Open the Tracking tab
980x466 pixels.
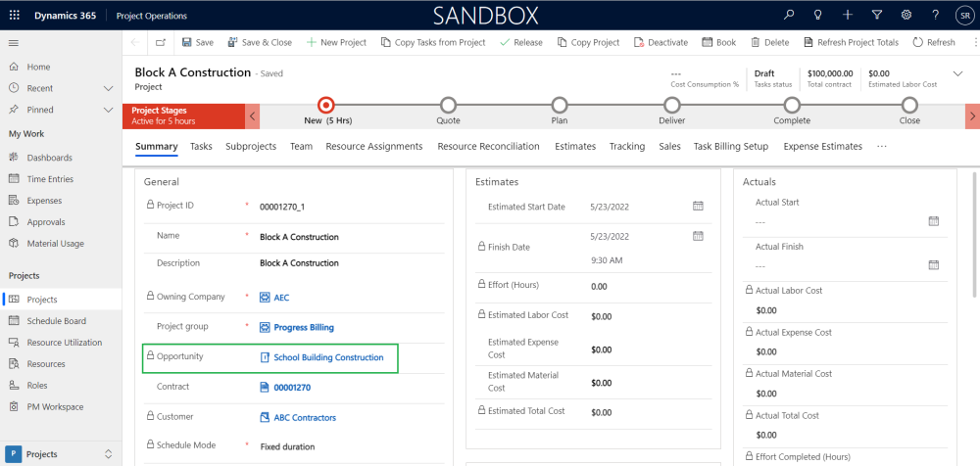point(627,147)
